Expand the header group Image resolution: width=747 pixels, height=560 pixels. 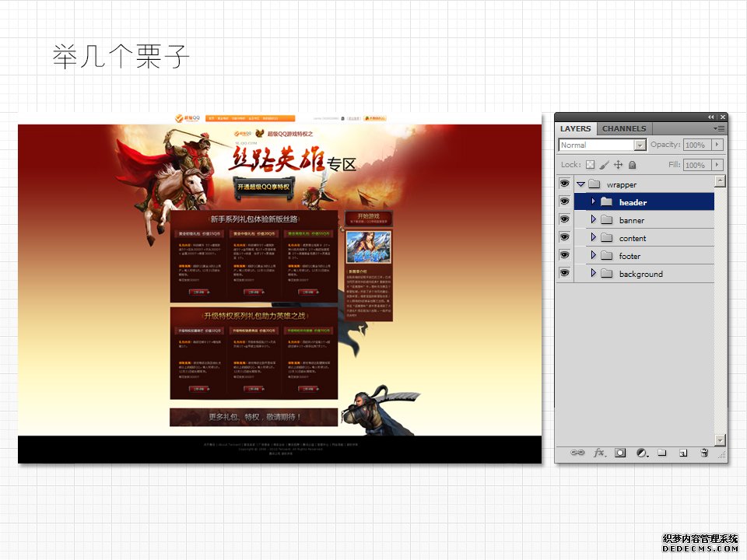click(593, 201)
